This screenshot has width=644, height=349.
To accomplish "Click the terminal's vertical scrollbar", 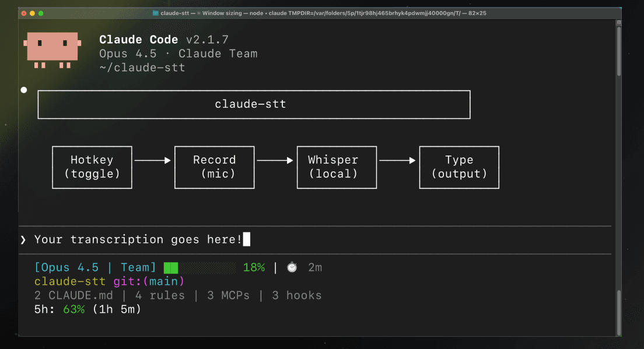I will [x=618, y=175].
